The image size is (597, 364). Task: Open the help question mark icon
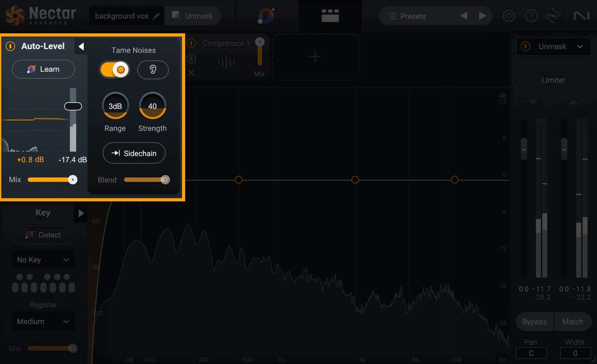pos(531,16)
